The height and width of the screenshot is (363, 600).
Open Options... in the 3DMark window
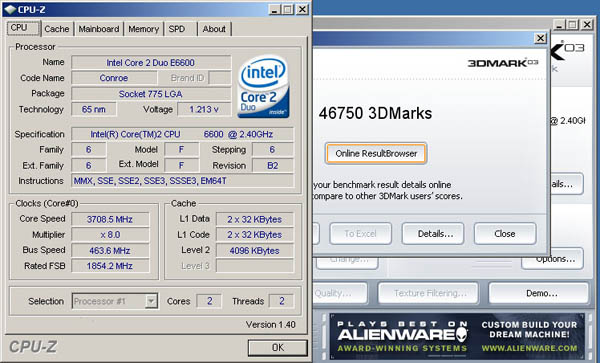click(x=552, y=259)
